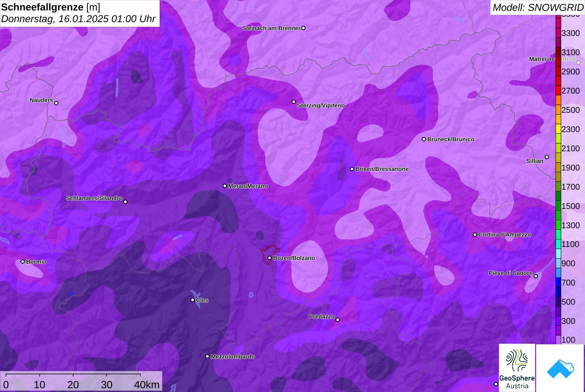Screen dimensions: 585x392
Task: Click the 'Brixen/Bressanone' text label
Action: tap(382, 169)
